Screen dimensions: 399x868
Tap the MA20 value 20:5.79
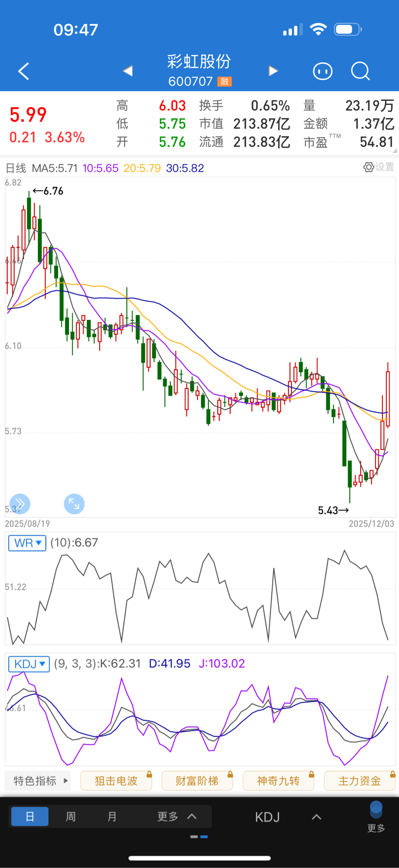[142, 168]
